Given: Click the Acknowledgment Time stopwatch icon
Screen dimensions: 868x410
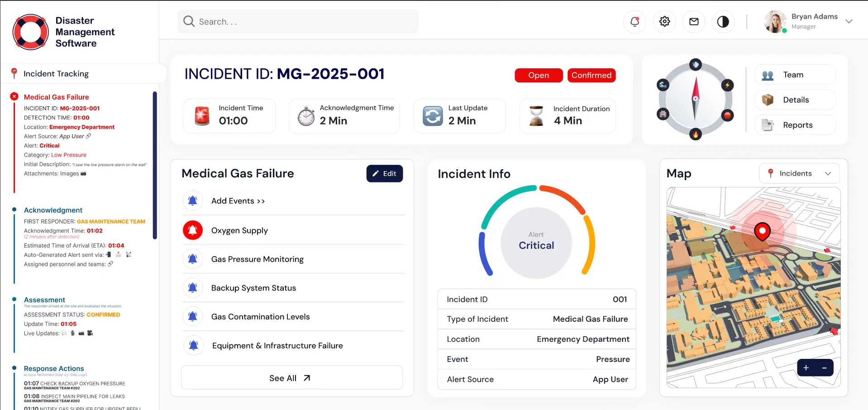Looking at the screenshot, I should (306, 116).
